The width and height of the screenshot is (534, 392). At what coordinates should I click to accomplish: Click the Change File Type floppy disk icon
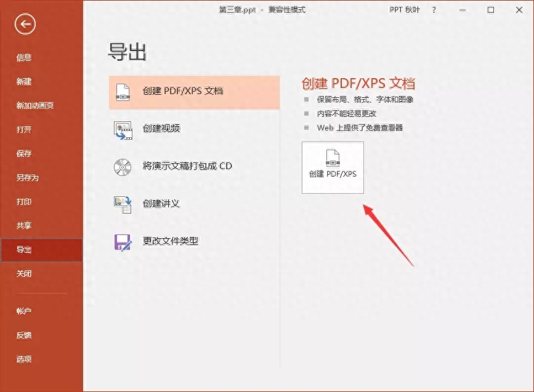coord(123,241)
